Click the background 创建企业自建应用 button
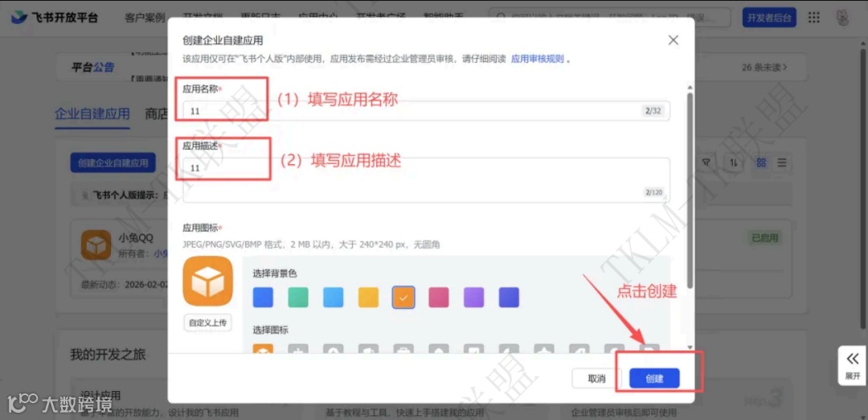Image resolution: width=868 pixels, height=420 pixels. point(113,163)
